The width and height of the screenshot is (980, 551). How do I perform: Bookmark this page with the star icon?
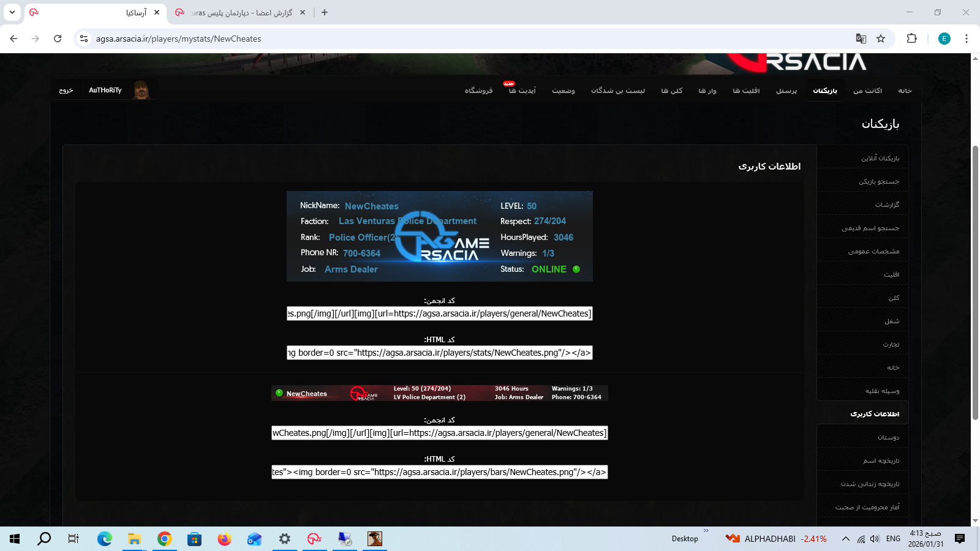881,39
